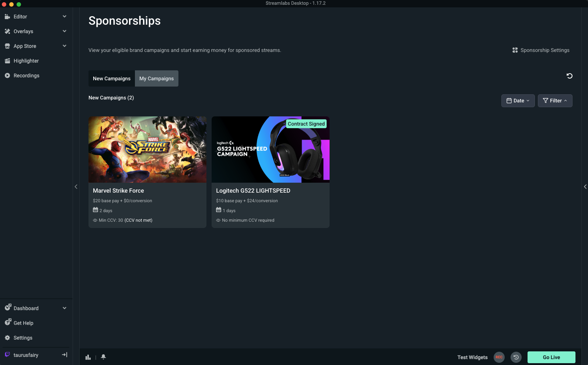Click the Logitech G522 headset banner image
Image resolution: width=588 pixels, height=365 pixels.
click(271, 150)
